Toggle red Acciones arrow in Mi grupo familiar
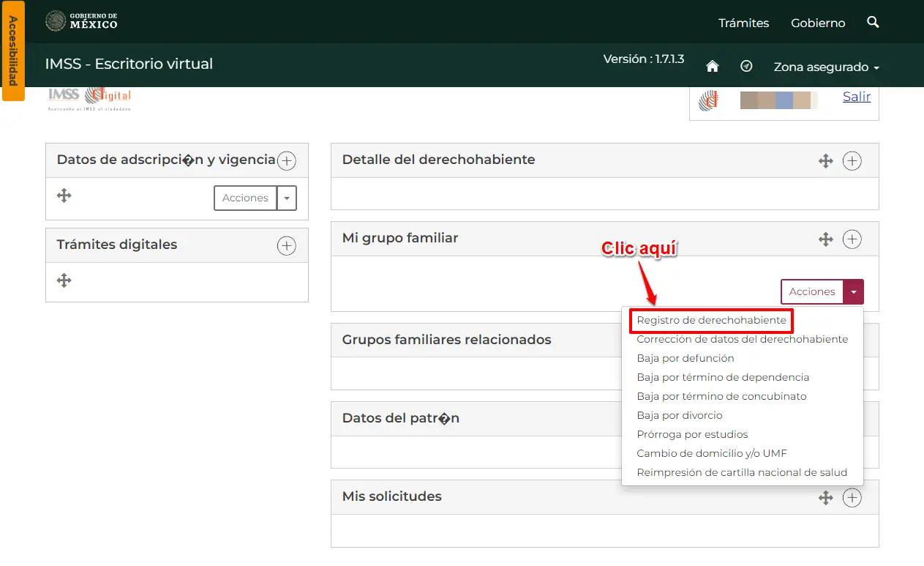The width and height of the screenshot is (924, 566). [x=854, y=291]
